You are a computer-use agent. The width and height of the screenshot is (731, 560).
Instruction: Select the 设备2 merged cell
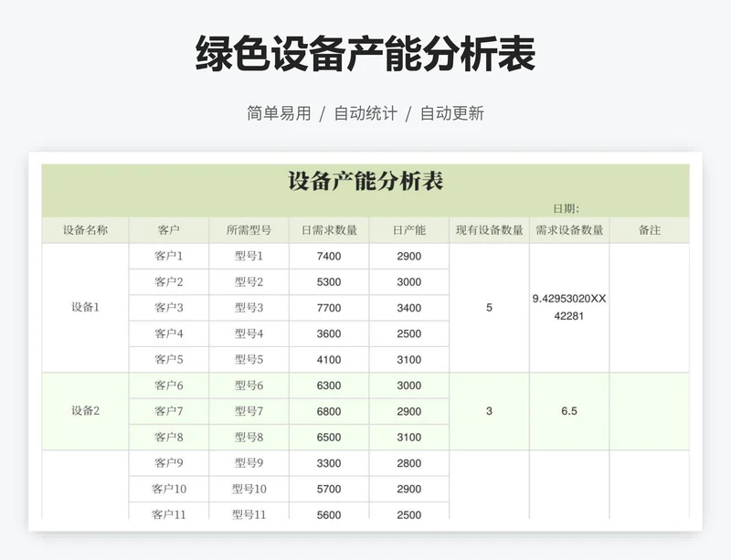click(x=85, y=411)
